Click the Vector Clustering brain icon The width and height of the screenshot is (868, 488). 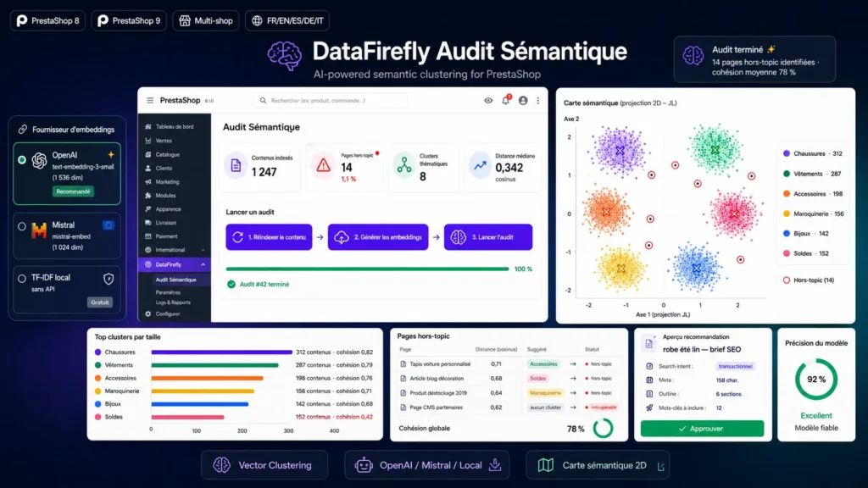point(221,465)
